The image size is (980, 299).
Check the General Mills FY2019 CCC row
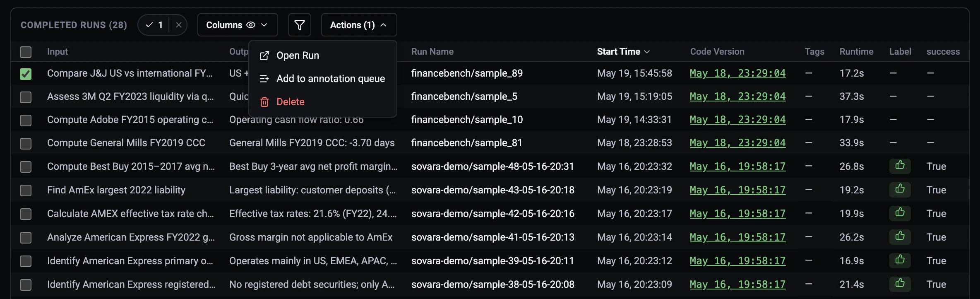point(26,143)
